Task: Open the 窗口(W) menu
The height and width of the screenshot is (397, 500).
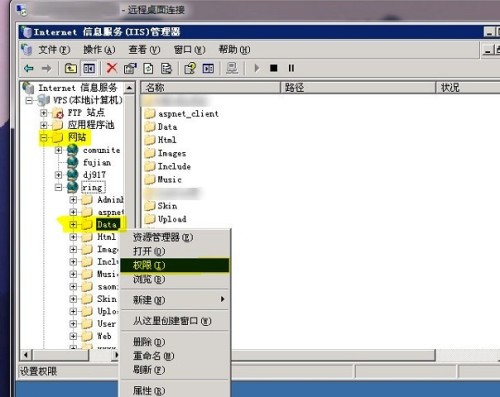Action: (x=190, y=50)
